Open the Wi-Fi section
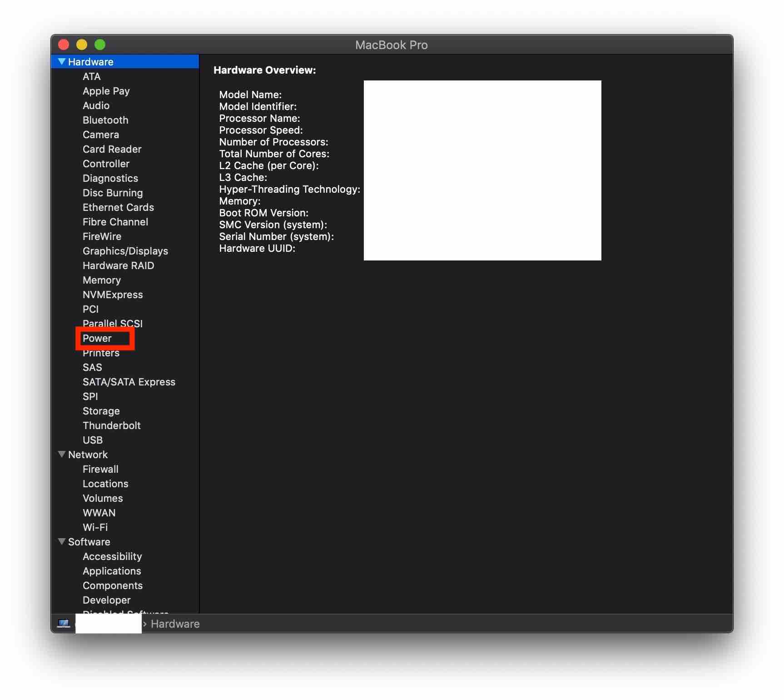The image size is (784, 700). pyautogui.click(x=95, y=527)
